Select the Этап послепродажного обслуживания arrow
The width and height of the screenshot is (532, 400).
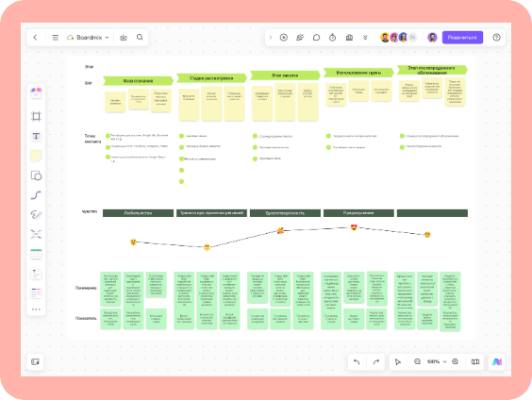click(432, 70)
